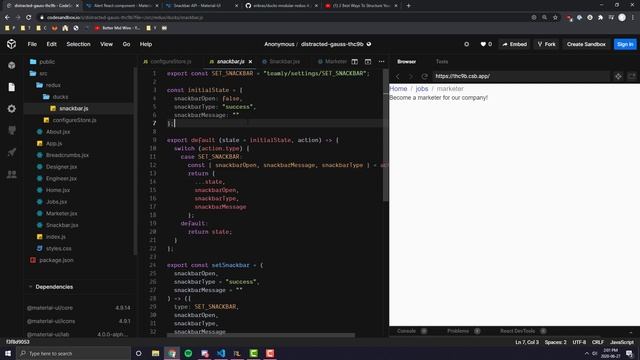Click Create Sandbox button
Viewport: 640px width, 360px height.
pyautogui.click(x=586, y=44)
